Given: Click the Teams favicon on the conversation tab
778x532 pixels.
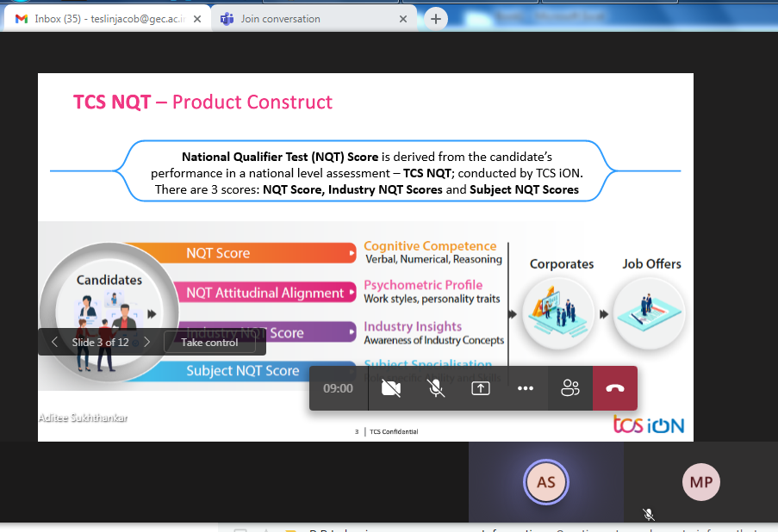Looking at the screenshot, I should click(x=227, y=19).
